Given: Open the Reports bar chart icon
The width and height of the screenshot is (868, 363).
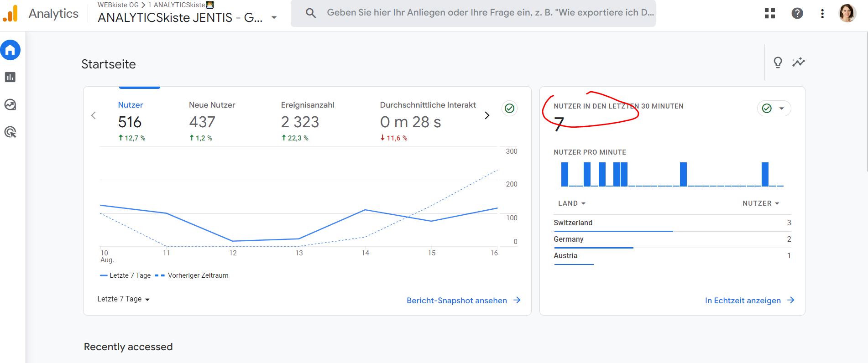Looking at the screenshot, I should click(10, 78).
